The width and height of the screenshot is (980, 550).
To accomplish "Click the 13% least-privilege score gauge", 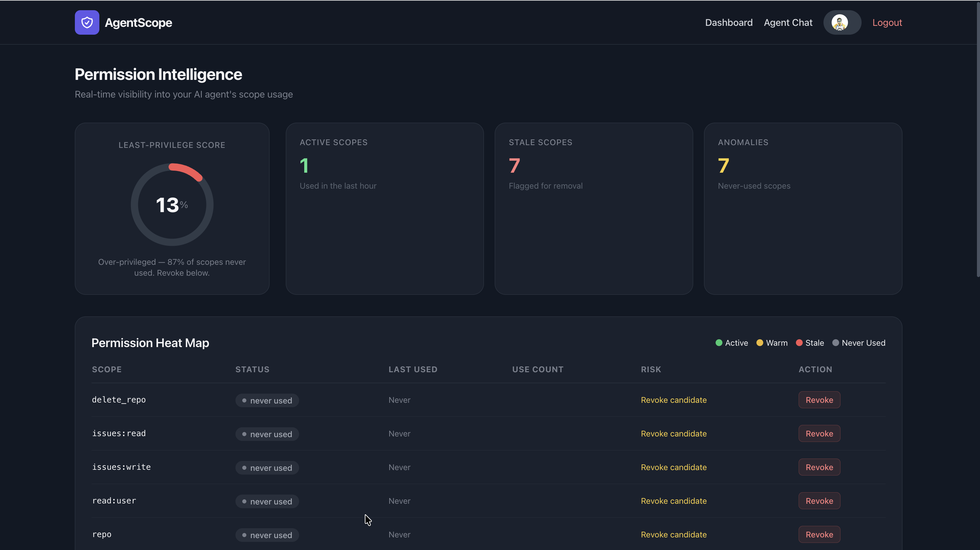I will coord(172,205).
